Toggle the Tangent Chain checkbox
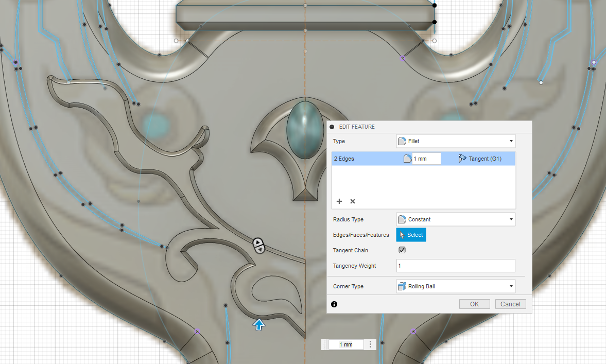 click(x=402, y=250)
